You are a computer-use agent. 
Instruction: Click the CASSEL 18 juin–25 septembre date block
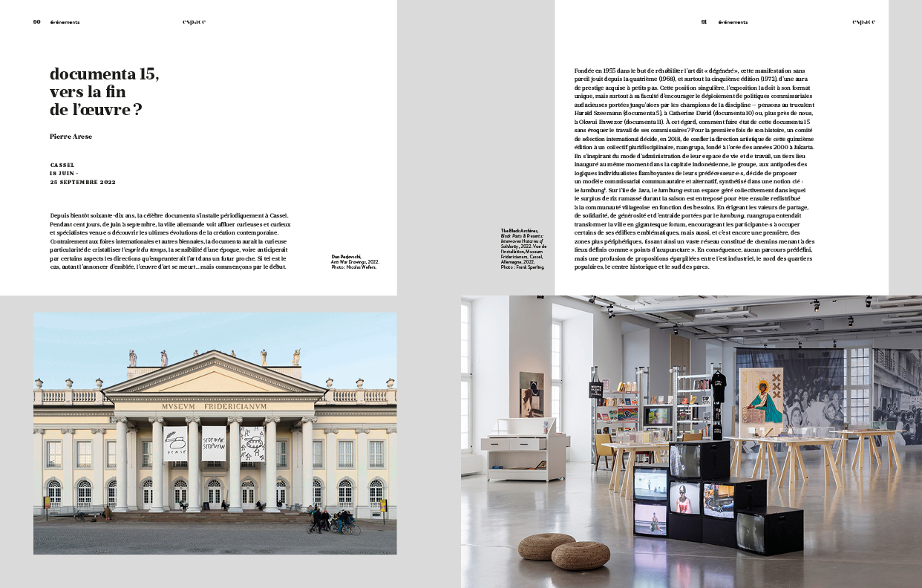click(x=82, y=173)
